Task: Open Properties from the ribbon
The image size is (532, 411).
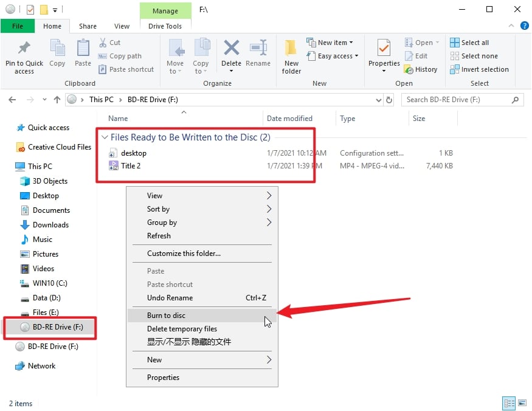Action: tap(384, 54)
